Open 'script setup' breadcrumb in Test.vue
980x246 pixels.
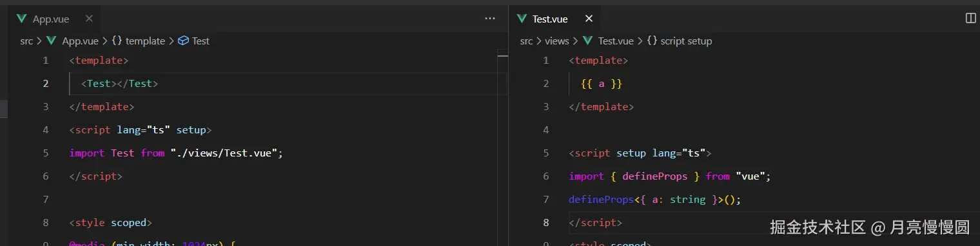point(686,41)
